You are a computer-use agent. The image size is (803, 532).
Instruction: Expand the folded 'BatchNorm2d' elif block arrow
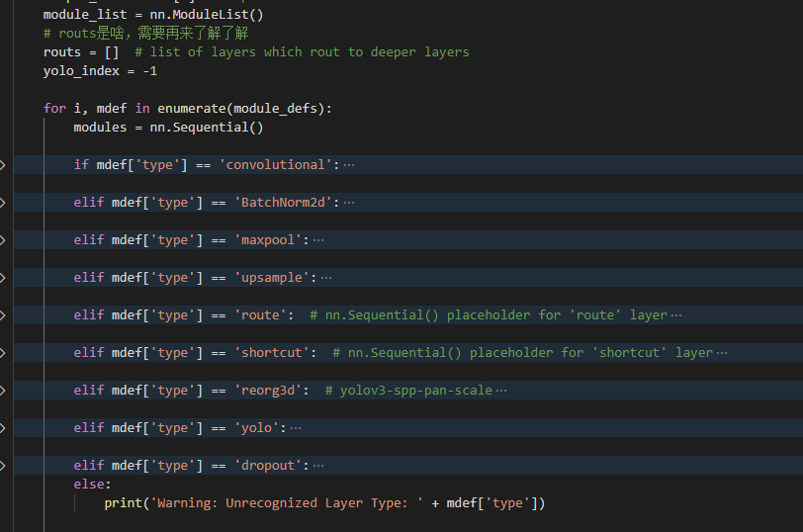(3, 203)
